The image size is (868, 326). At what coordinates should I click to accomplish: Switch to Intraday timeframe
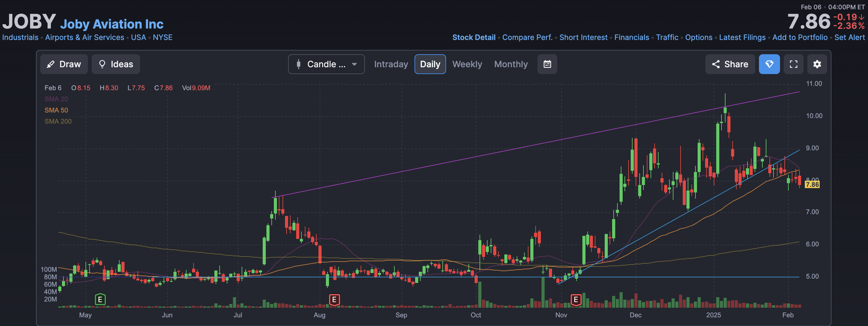click(391, 64)
